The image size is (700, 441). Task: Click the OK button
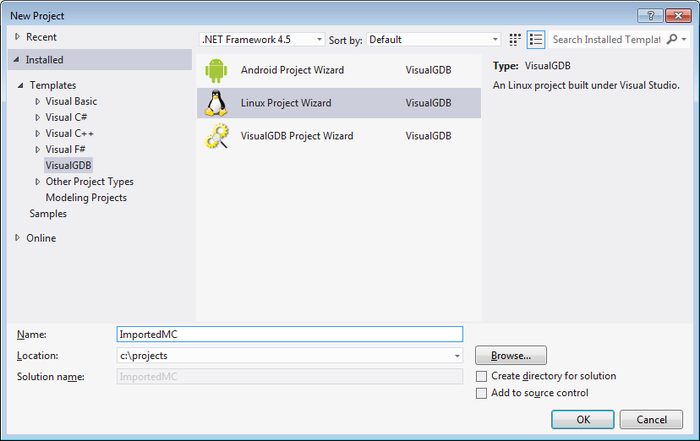tap(583, 420)
